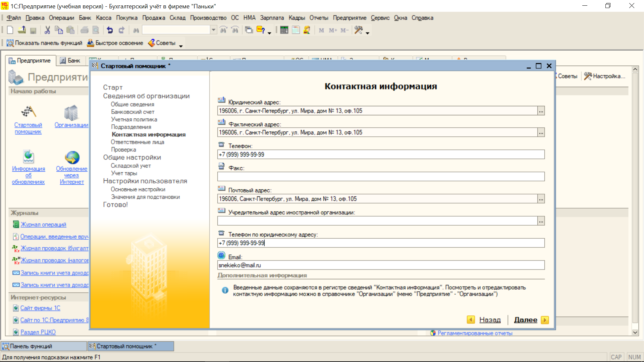Image resolution: width=644 pixels, height=362 pixels.
Task: Click the Paste clipboard icon
Action: click(70, 30)
